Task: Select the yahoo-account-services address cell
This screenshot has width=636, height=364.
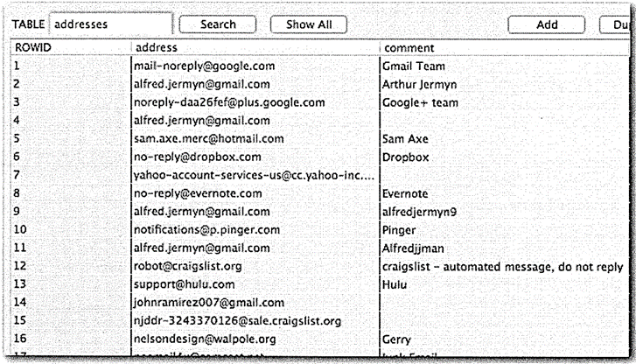Action: 255,175
